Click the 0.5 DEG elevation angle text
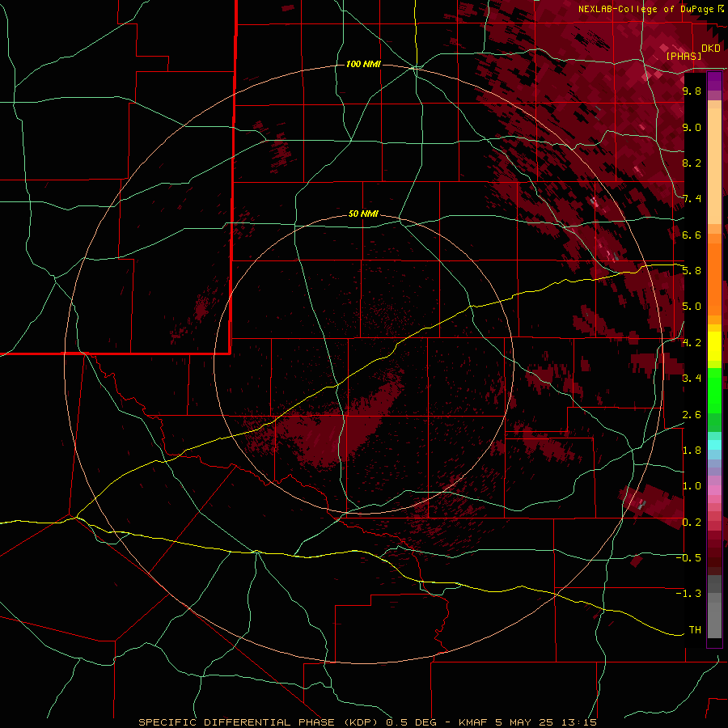This screenshot has width=728, height=728. pos(410,722)
